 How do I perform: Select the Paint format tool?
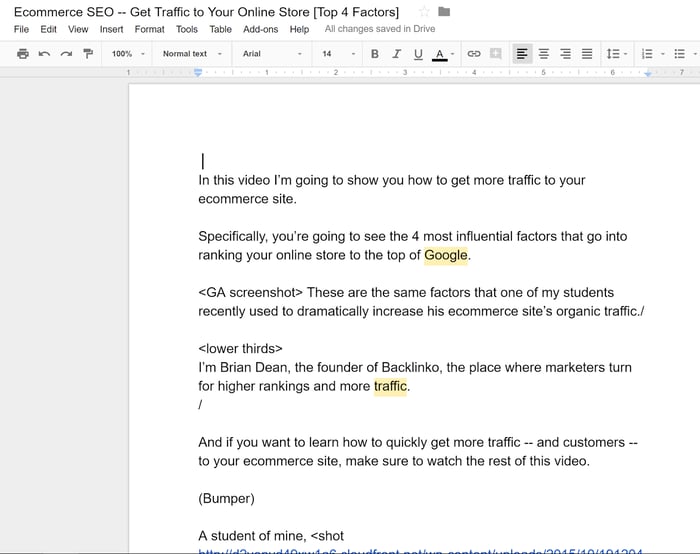pos(87,54)
